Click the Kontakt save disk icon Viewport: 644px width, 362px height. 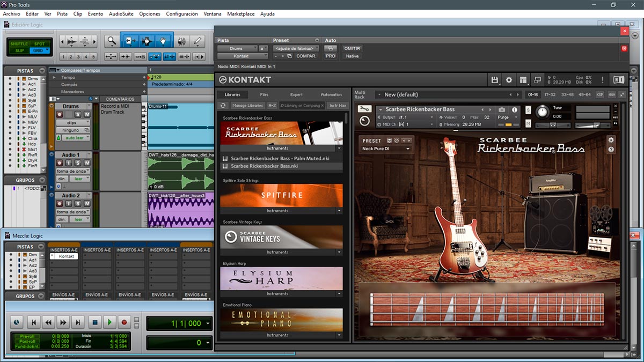coord(495,79)
